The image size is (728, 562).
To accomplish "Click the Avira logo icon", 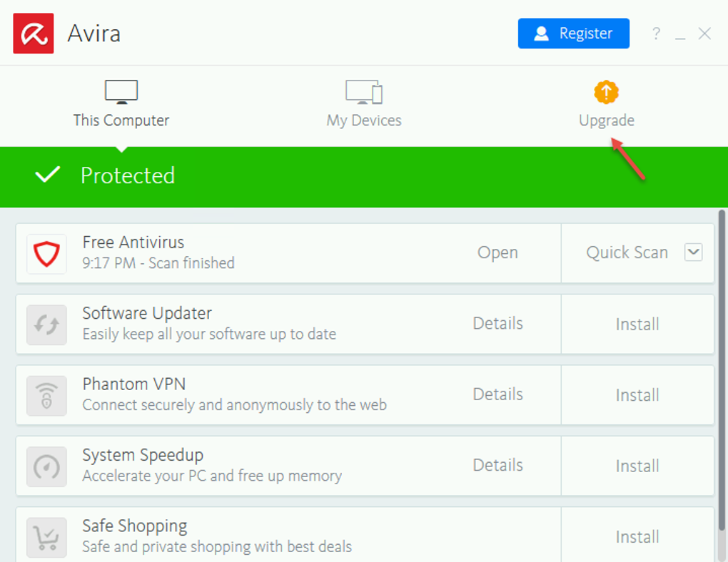I will [x=33, y=33].
